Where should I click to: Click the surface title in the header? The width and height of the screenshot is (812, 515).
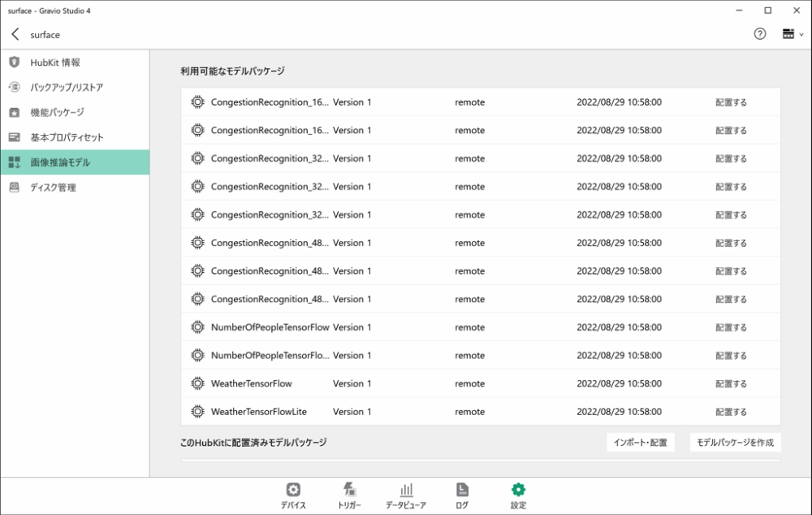point(45,35)
